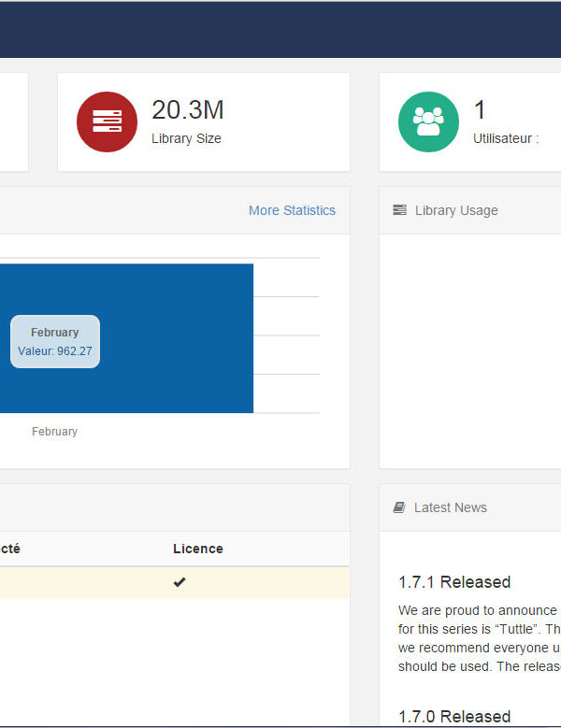Click the dark navy top header bar
This screenshot has width=561, height=728.
click(280, 30)
